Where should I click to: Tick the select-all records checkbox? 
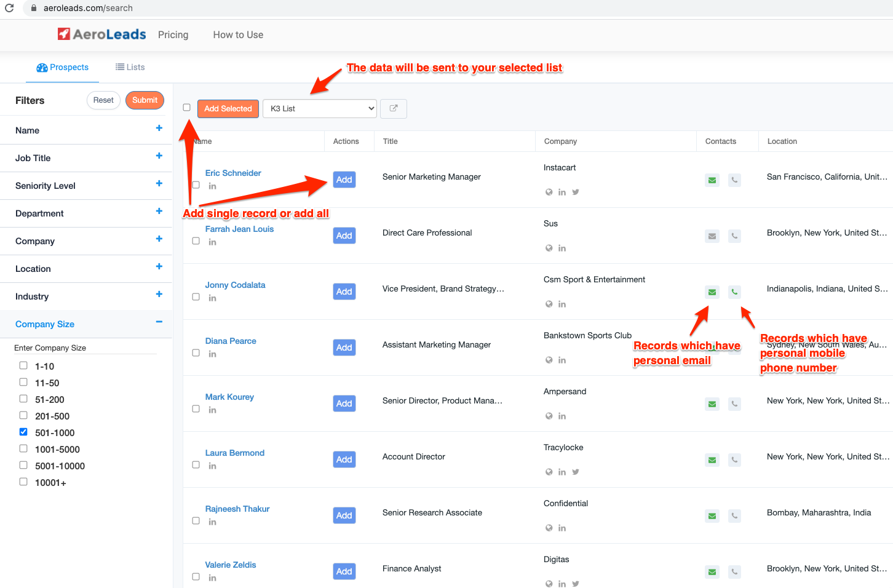click(x=187, y=108)
